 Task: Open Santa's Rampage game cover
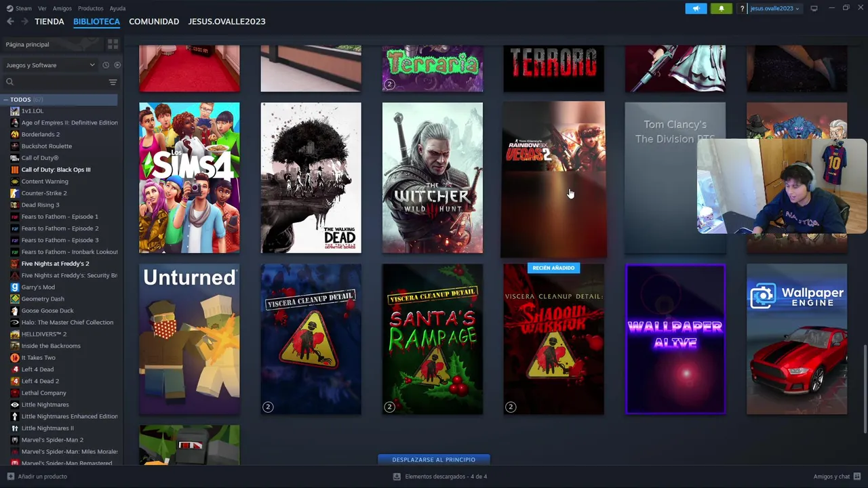(x=433, y=339)
